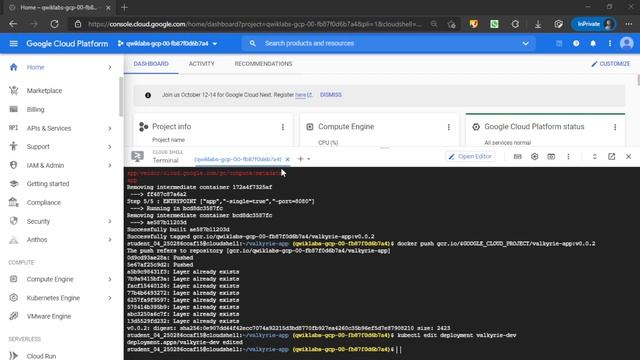Open Cloud Shell web preview icon
Viewport: 640px width, 360px height.
pyautogui.click(x=551, y=156)
